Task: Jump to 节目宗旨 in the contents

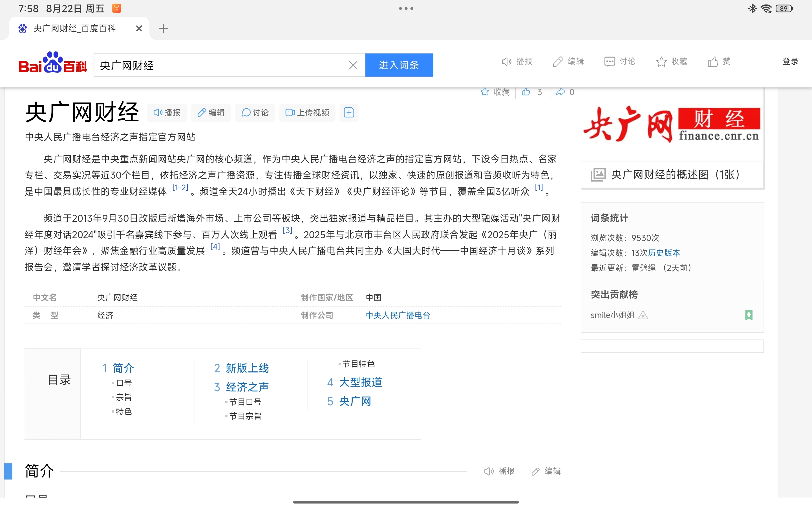Action: (245, 416)
